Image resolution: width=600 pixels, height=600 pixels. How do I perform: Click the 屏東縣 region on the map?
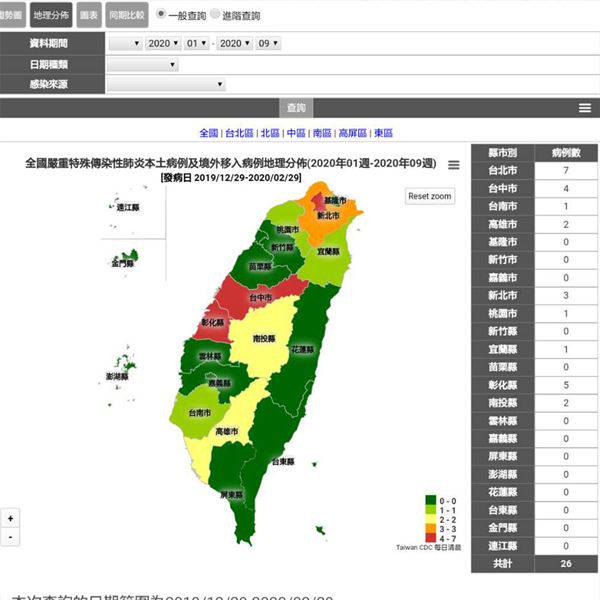[x=232, y=495]
